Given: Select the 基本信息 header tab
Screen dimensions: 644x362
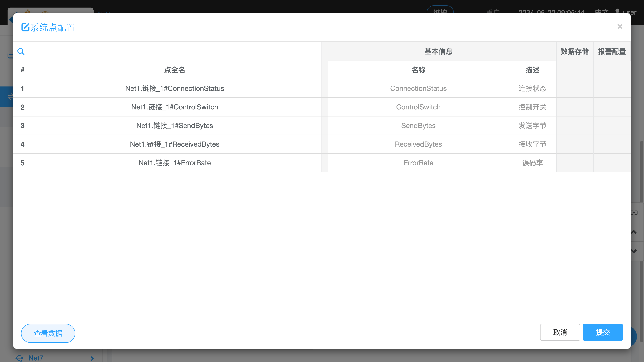Looking at the screenshot, I should (438, 51).
